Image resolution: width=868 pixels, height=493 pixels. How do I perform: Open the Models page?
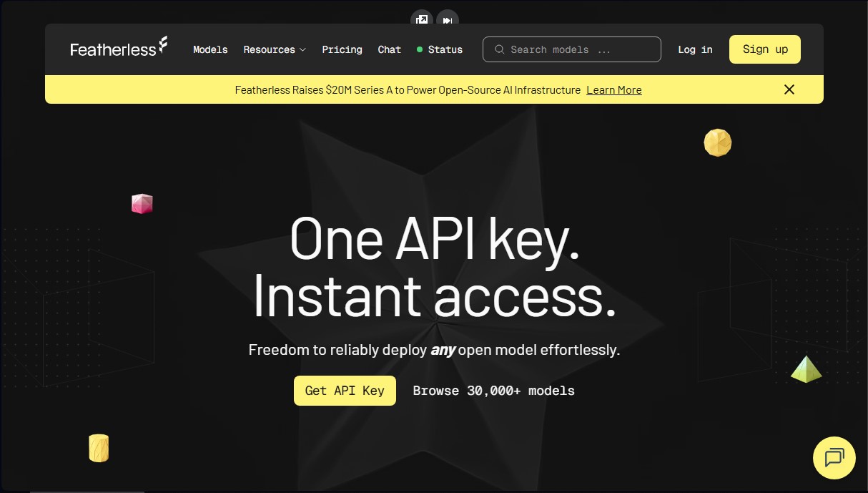point(210,49)
